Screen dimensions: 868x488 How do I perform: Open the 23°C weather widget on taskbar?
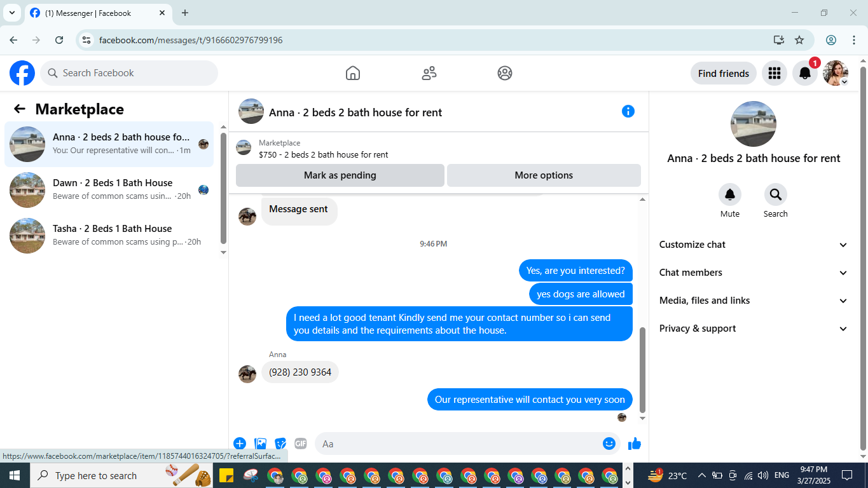(667, 475)
